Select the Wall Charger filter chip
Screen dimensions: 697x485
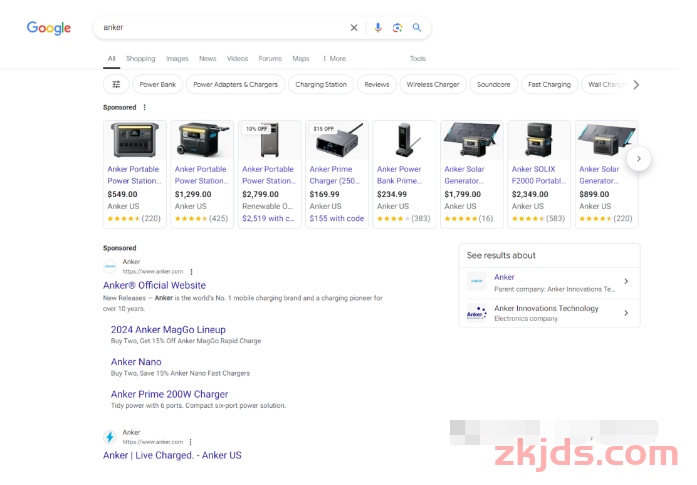608,84
